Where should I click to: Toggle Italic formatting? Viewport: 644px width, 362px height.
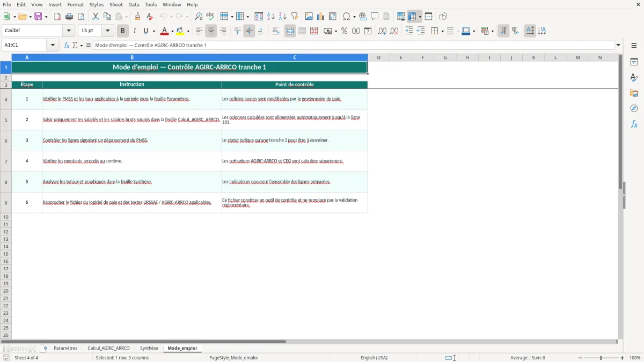[x=135, y=31]
